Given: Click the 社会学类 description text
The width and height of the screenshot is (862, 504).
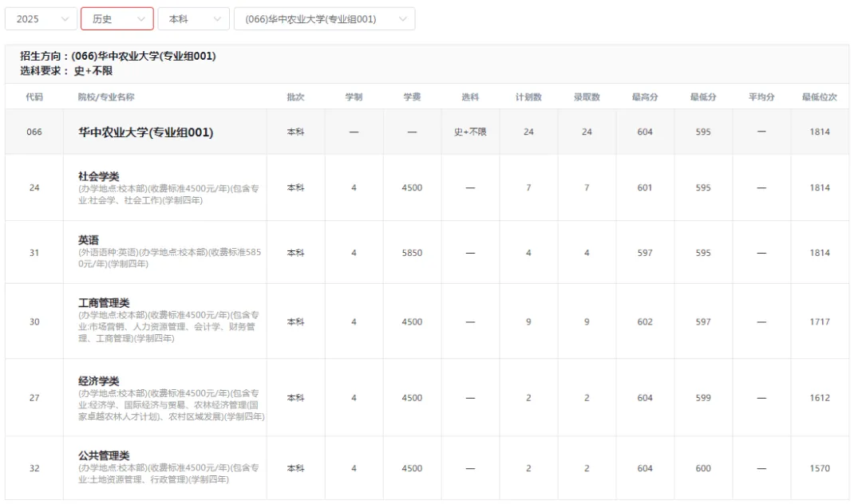Looking at the screenshot, I should click(x=168, y=195).
